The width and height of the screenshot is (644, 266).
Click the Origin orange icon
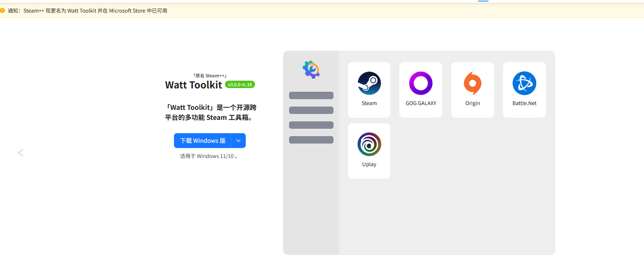coord(473,83)
